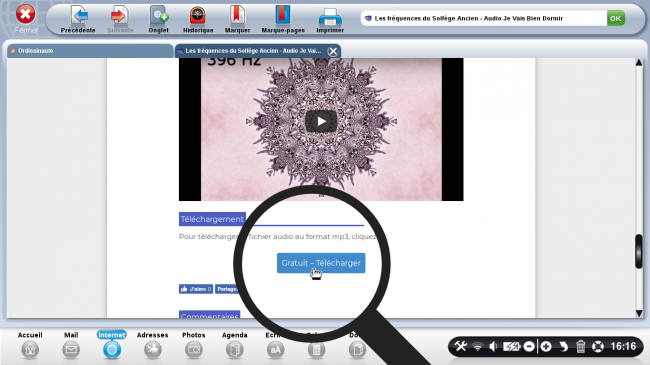Open the lifebuoy help tray icon
650x365 pixels.
598,346
